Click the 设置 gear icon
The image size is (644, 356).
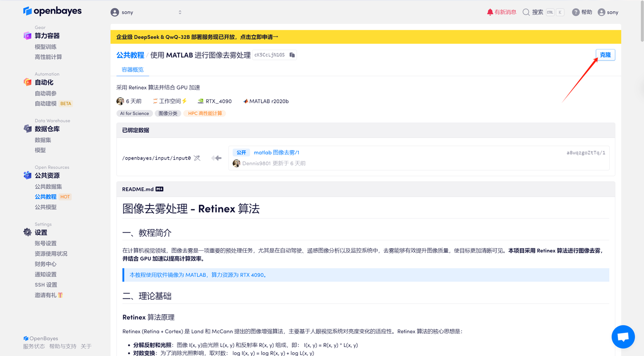tap(28, 232)
